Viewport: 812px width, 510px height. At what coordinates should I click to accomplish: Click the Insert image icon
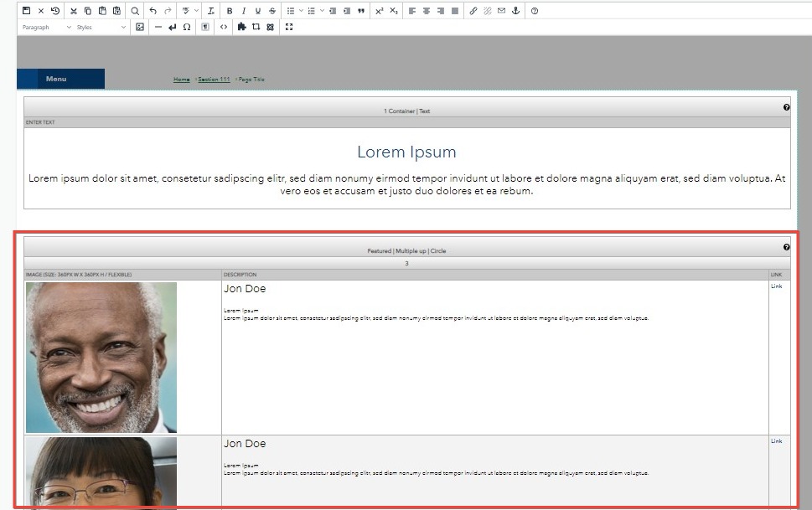click(x=140, y=27)
